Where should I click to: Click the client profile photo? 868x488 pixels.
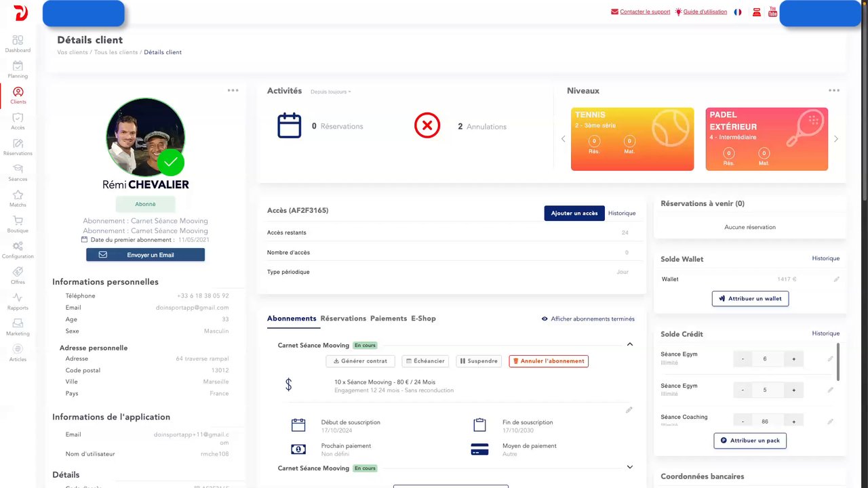click(x=145, y=138)
